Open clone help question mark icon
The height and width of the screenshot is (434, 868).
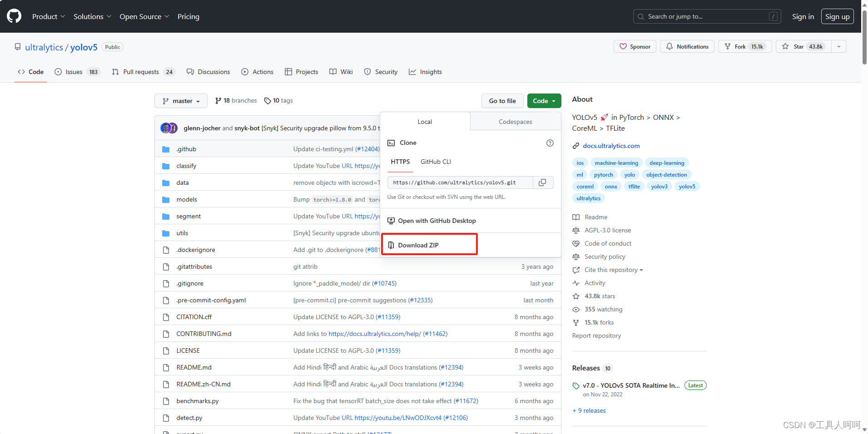[x=550, y=143]
